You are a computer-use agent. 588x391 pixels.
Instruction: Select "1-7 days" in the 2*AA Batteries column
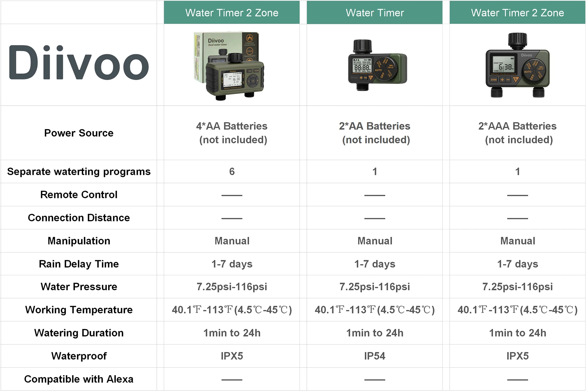(x=375, y=264)
